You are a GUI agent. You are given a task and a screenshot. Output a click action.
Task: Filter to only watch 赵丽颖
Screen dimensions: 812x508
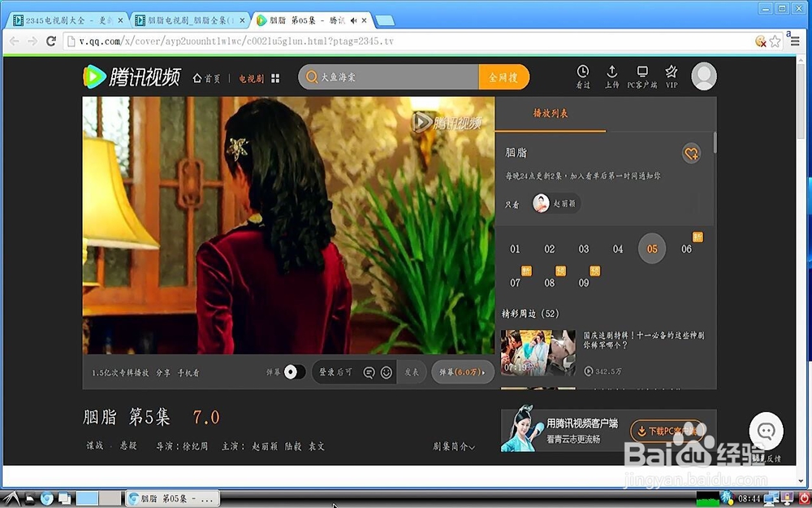(x=557, y=203)
